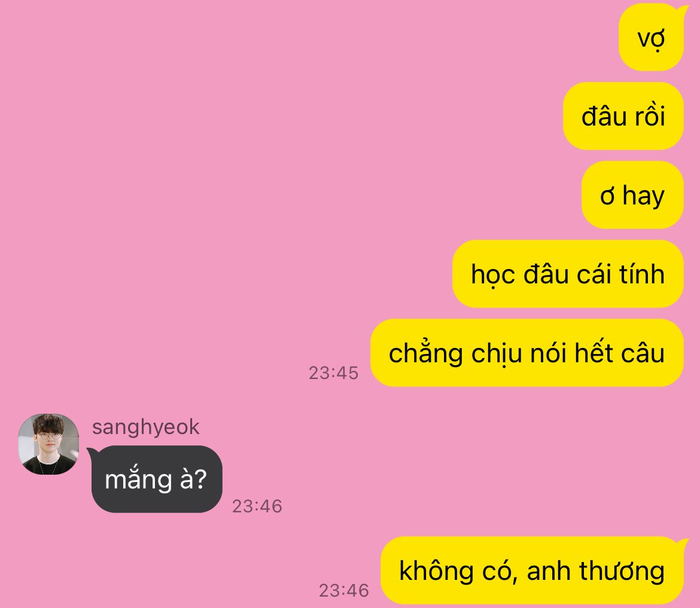
Task: Tap the "ơ hay" message bubble
Action: coord(632,195)
